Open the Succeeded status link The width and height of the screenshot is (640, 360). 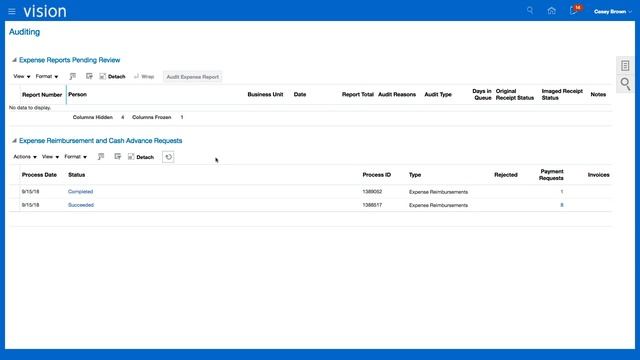coord(81,205)
